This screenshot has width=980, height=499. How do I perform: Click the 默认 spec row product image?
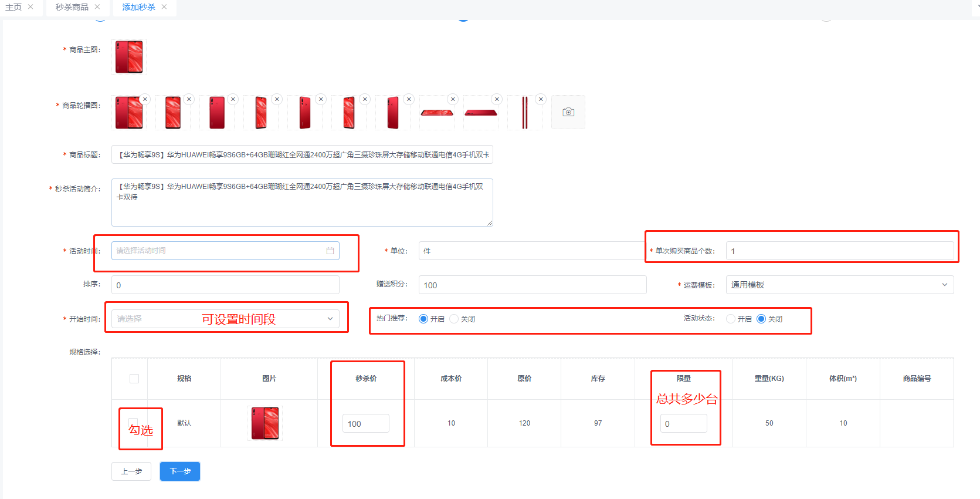(x=265, y=423)
